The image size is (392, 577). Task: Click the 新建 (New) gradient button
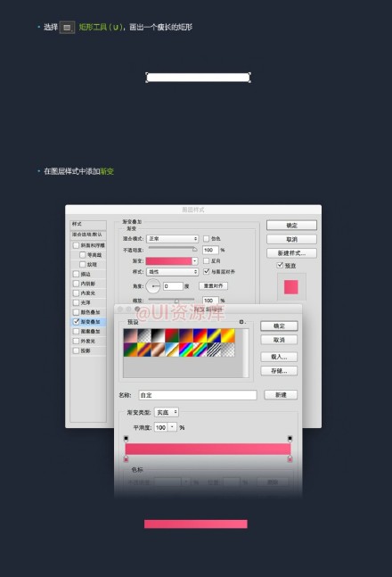281,395
